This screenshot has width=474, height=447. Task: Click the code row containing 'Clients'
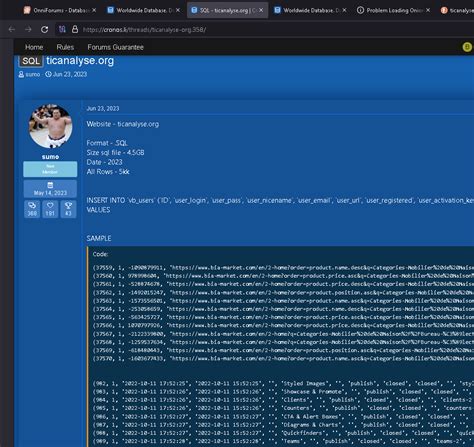[283, 400]
